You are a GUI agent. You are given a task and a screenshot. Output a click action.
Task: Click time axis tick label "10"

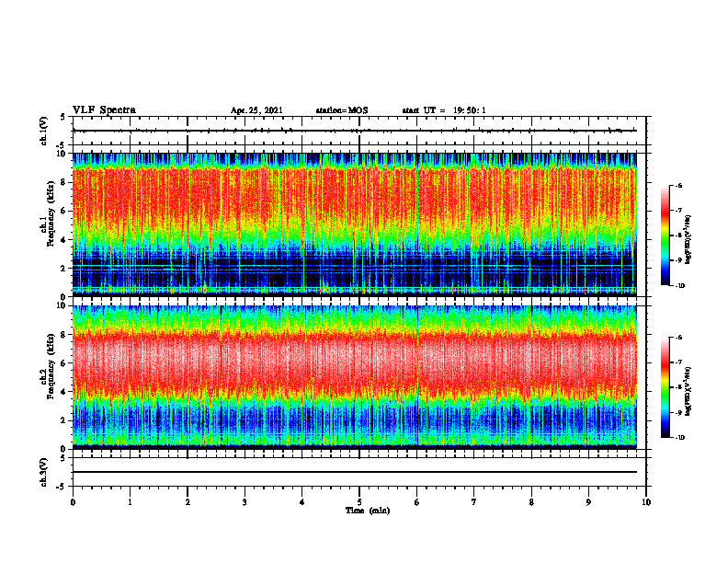(646, 502)
